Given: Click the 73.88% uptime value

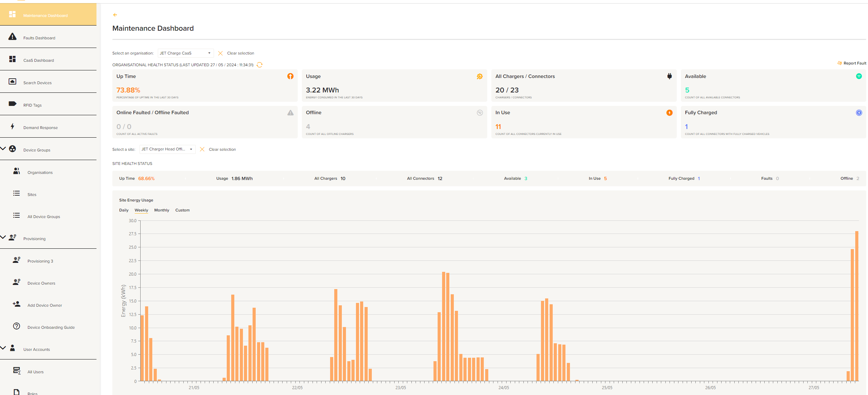Looking at the screenshot, I should [128, 90].
